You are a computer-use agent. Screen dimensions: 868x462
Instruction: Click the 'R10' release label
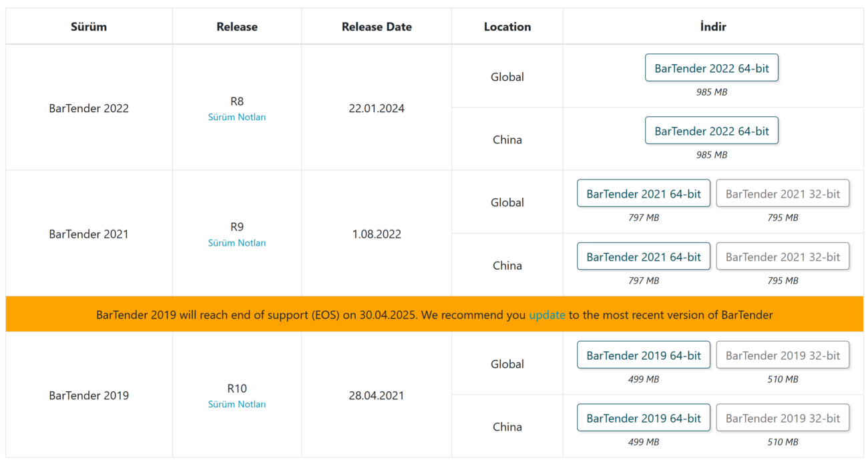tap(237, 389)
